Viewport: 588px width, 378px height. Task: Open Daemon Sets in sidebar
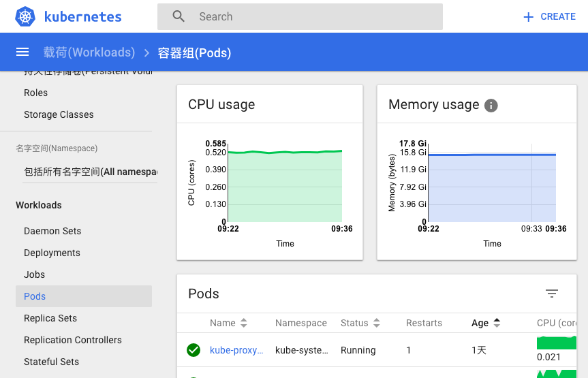tap(52, 231)
